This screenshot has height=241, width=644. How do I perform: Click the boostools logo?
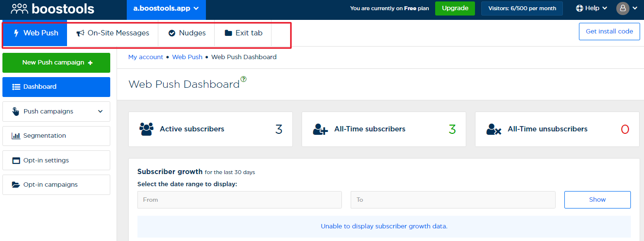point(52,8)
